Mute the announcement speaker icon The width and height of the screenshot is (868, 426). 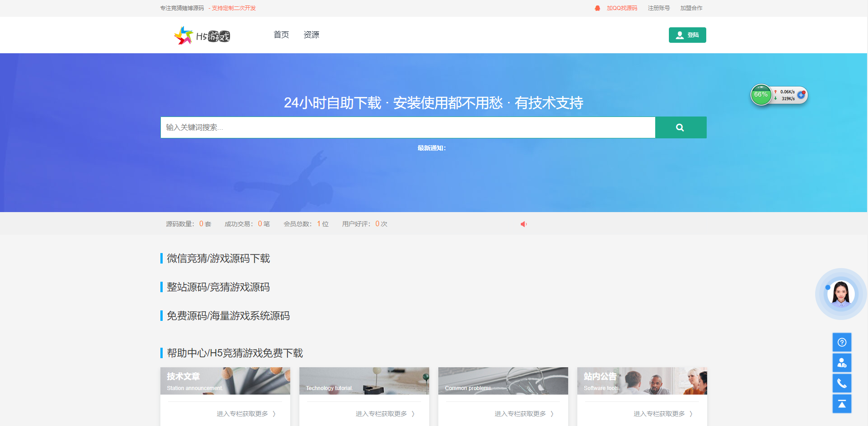(523, 223)
